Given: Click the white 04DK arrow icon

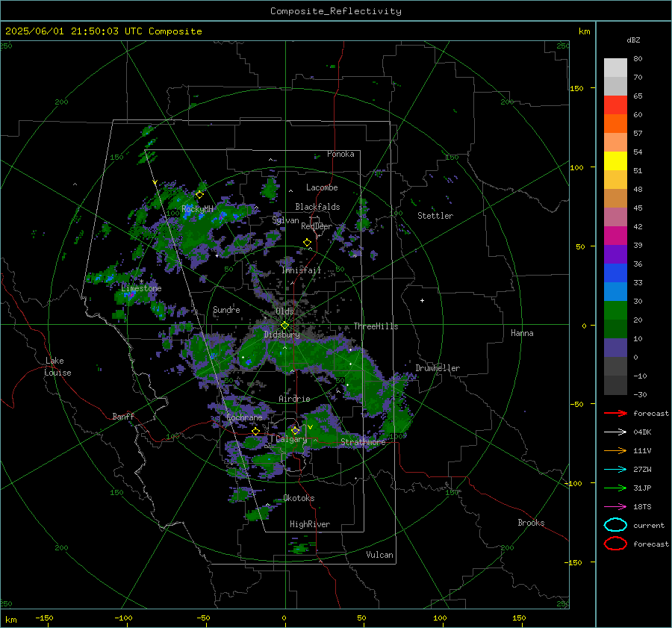Looking at the screenshot, I should [615, 432].
